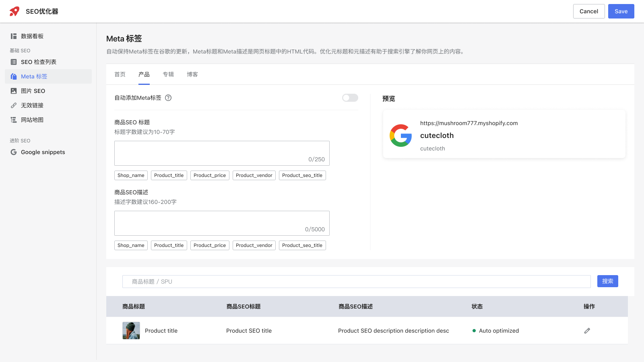This screenshot has width=644, height=362.
Task: Insert Product_price tag into SEO title
Action: [210, 175]
